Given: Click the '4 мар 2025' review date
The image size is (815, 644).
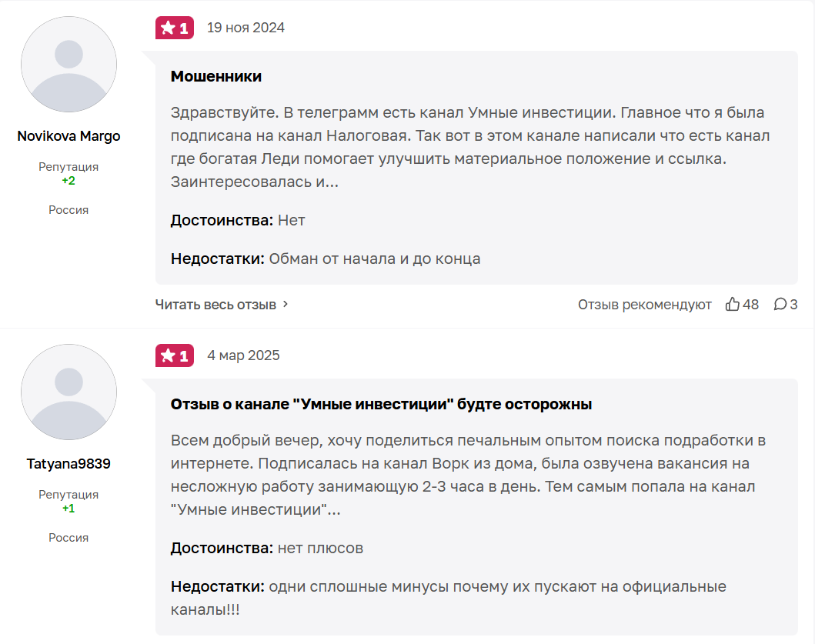Looking at the screenshot, I should click(243, 356).
